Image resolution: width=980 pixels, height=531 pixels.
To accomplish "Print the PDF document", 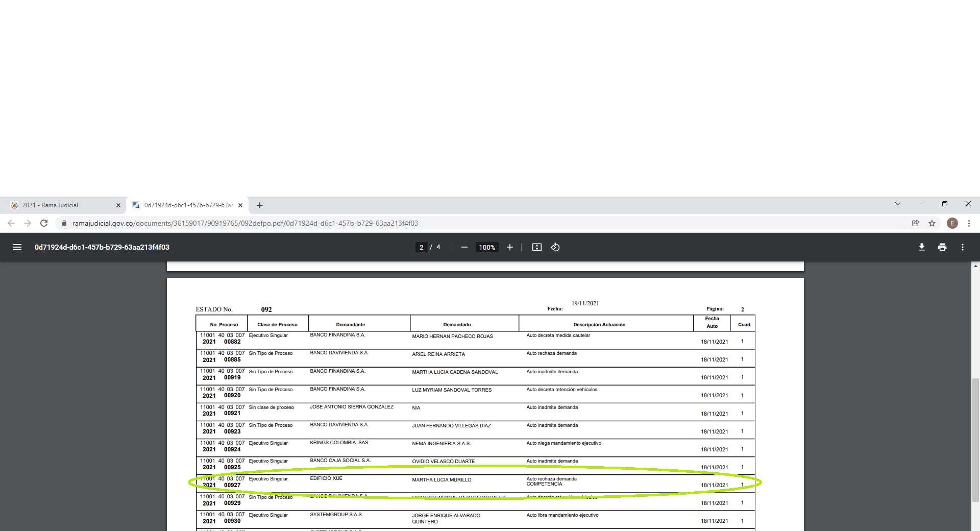I will pyautogui.click(x=942, y=247).
